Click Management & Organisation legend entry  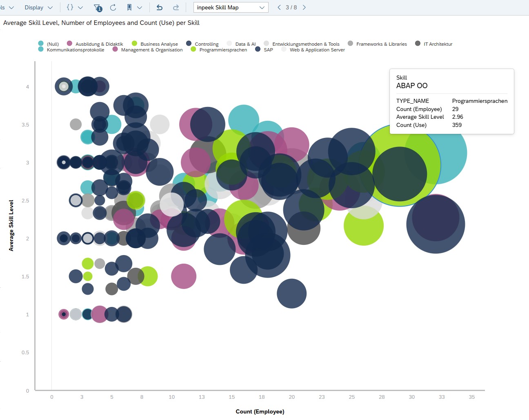click(147, 49)
